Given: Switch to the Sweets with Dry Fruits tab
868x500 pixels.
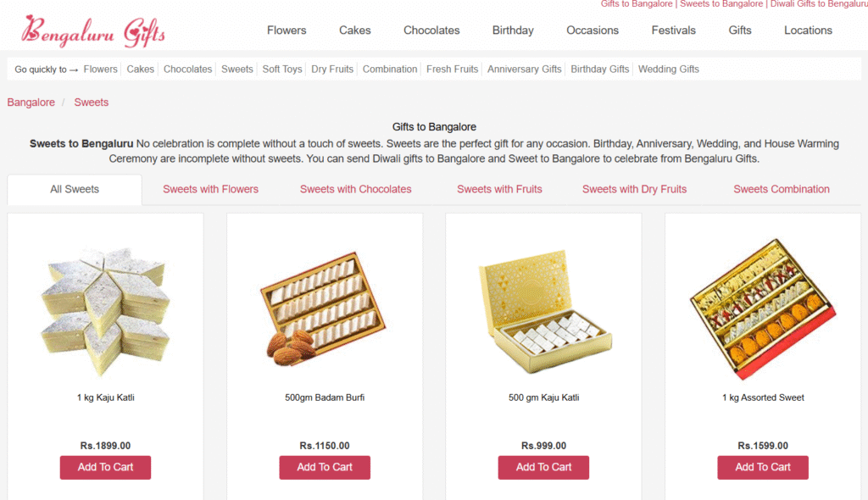Looking at the screenshot, I should click(x=634, y=189).
